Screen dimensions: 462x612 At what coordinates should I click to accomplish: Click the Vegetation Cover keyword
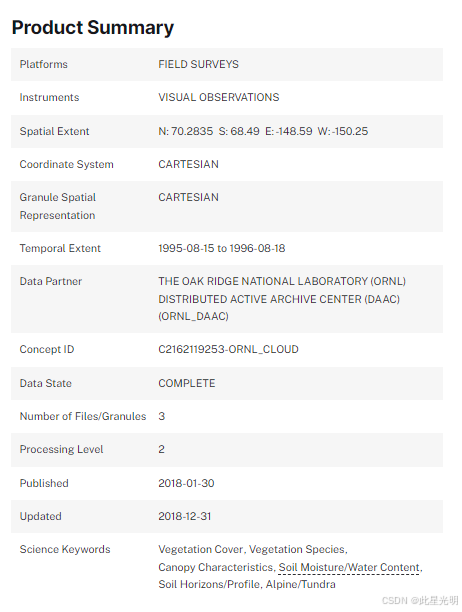[x=201, y=549]
